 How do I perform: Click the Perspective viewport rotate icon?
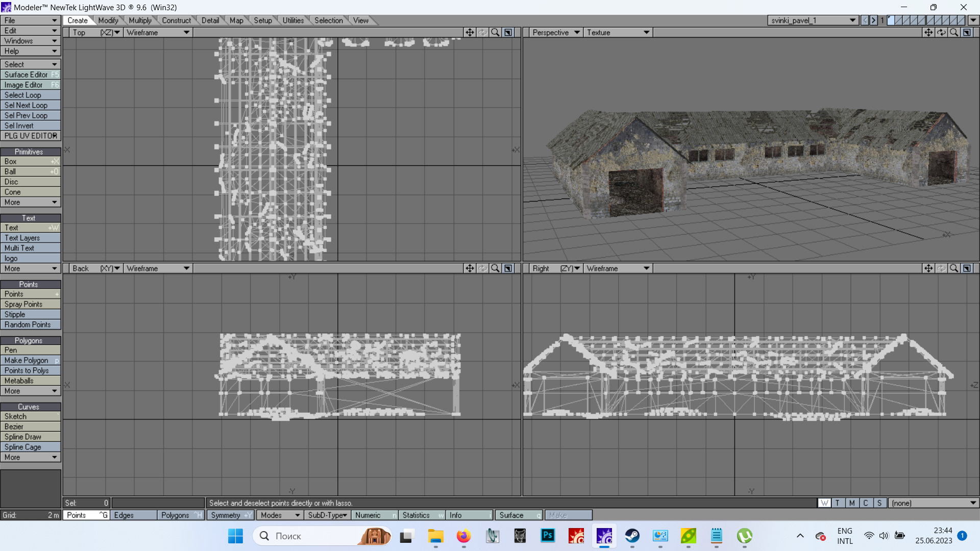click(x=941, y=33)
